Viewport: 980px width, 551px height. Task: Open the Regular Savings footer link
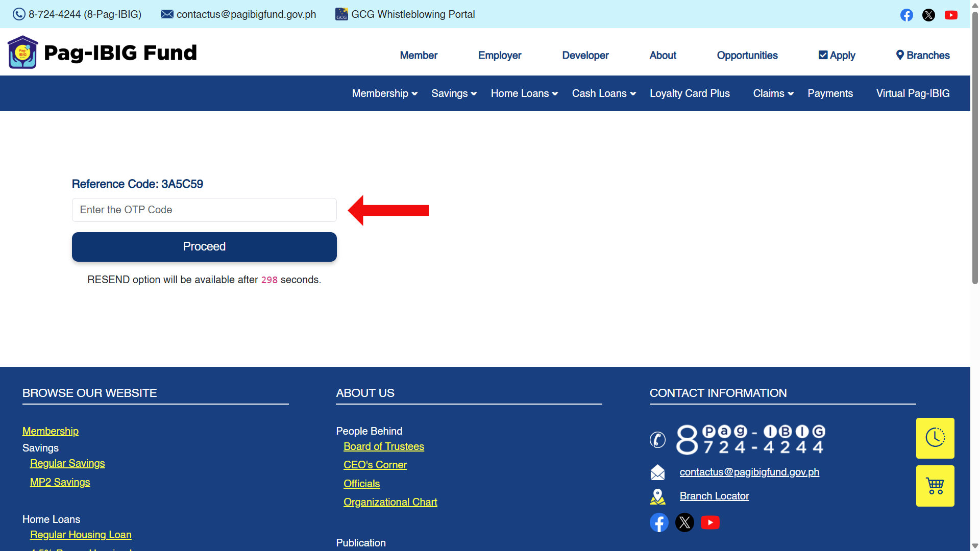67,463
